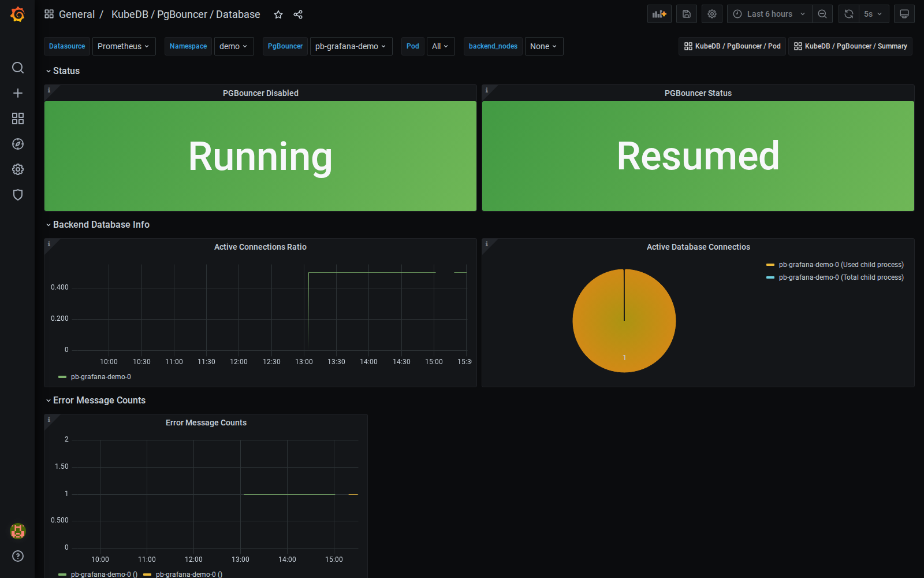Open the dashboard search icon in sidebar
The image size is (924, 578).
click(18, 68)
